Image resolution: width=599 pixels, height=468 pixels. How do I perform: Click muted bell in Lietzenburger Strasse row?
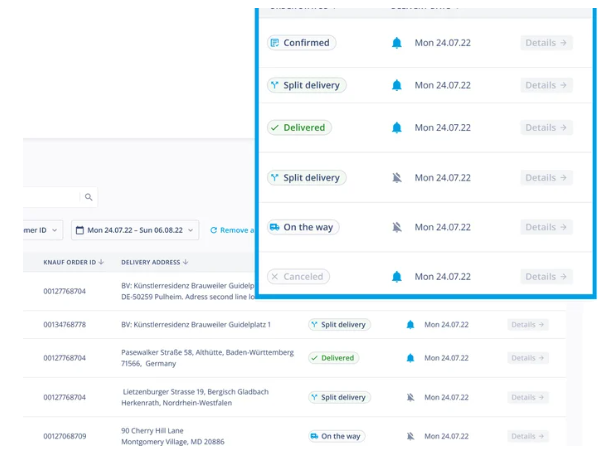click(410, 397)
